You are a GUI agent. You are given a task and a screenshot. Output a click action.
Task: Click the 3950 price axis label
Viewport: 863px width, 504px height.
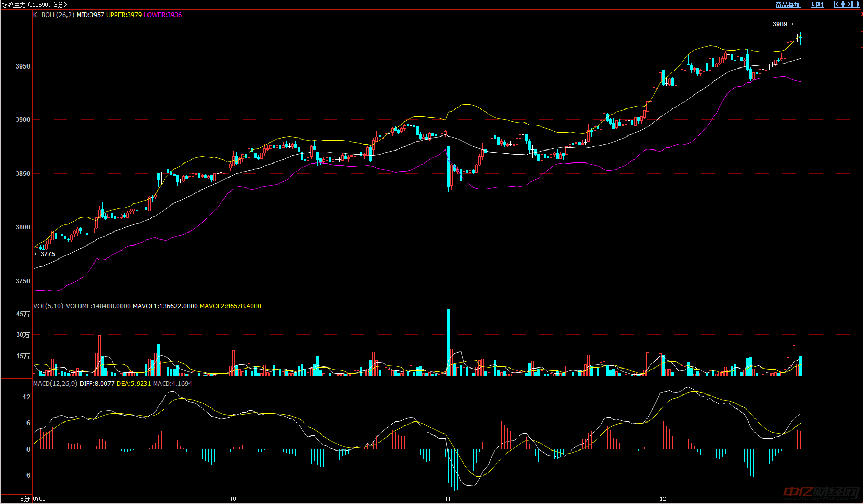point(23,66)
